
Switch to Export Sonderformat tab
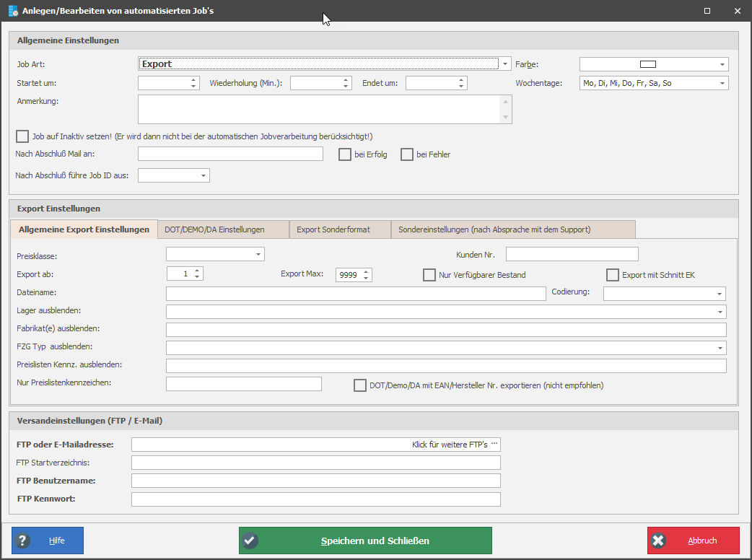pyautogui.click(x=341, y=229)
